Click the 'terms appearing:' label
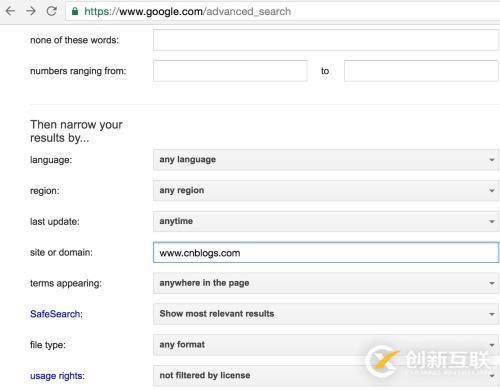Viewport: 500px width, 390px height. 66,283
